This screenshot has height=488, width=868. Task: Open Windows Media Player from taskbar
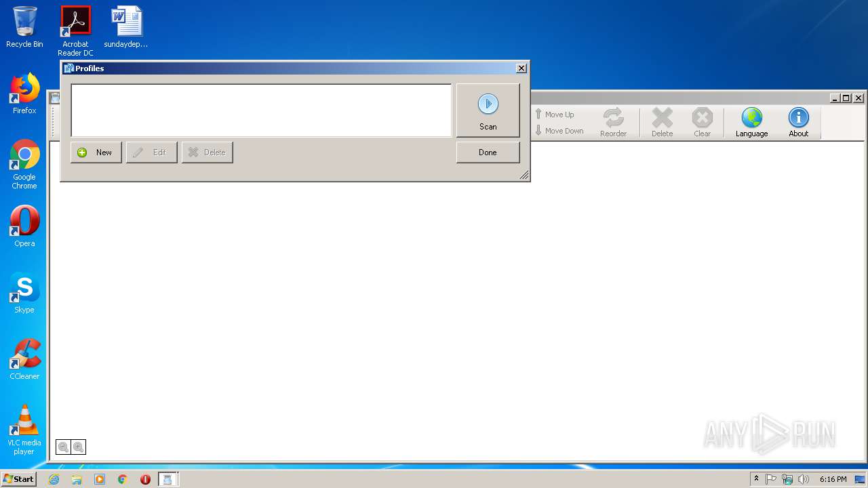coord(100,479)
